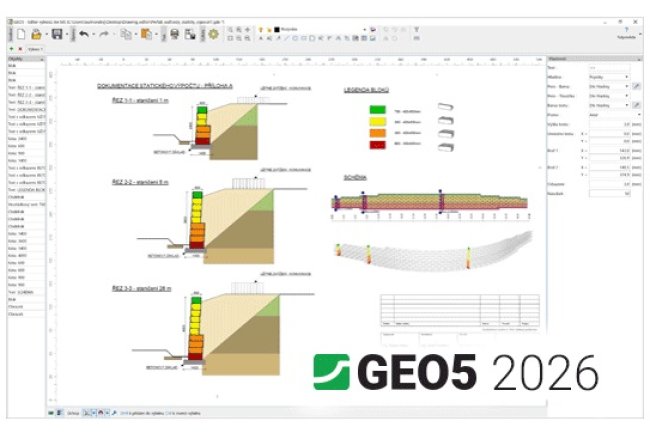
Task: Click the Výška textu input field
Action: click(609, 124)
